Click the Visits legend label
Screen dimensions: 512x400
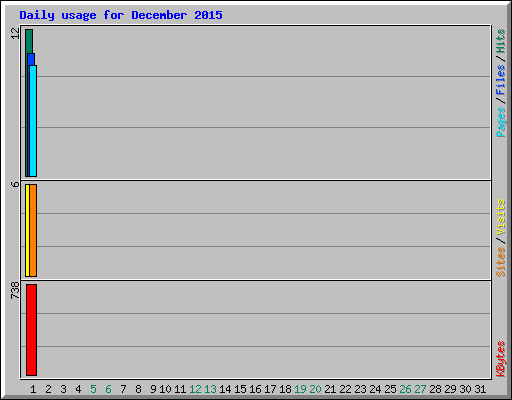(x=500, y=217)
